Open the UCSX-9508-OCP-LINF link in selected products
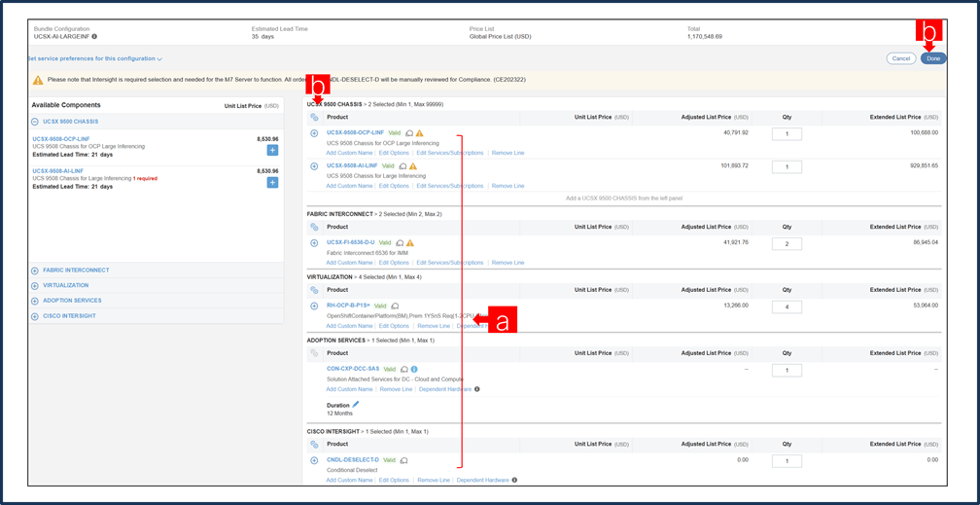The width and height of the screenshot is (980, 505). click(x=355, y=132)
